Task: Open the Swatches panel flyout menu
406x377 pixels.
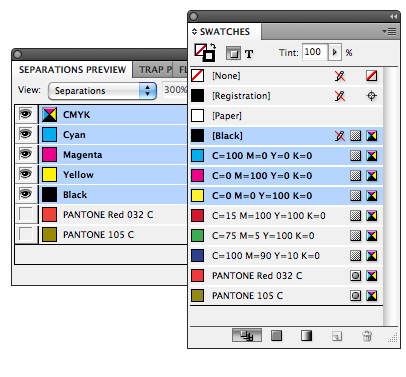Action: [389, 31]
